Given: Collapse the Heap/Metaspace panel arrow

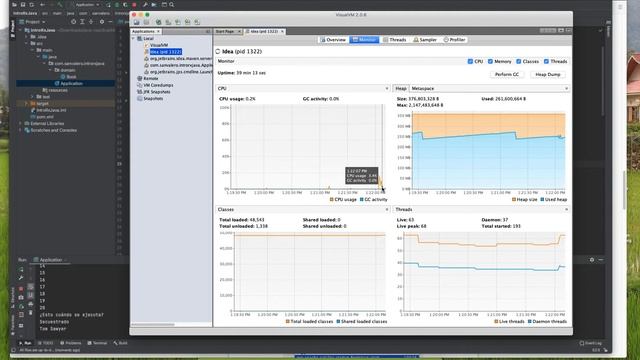Looking at the screenshot, I should [x=566, y=89].
